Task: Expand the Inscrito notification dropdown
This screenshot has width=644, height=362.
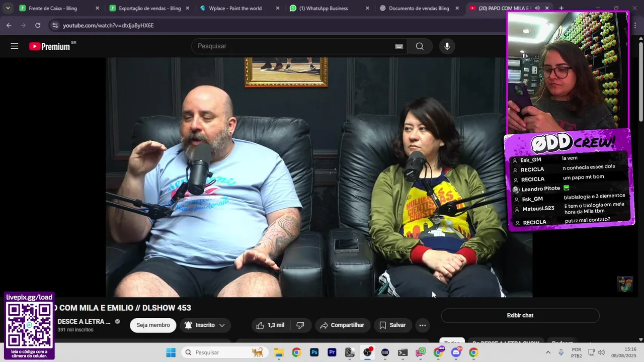Action: [x=205, y=325]
